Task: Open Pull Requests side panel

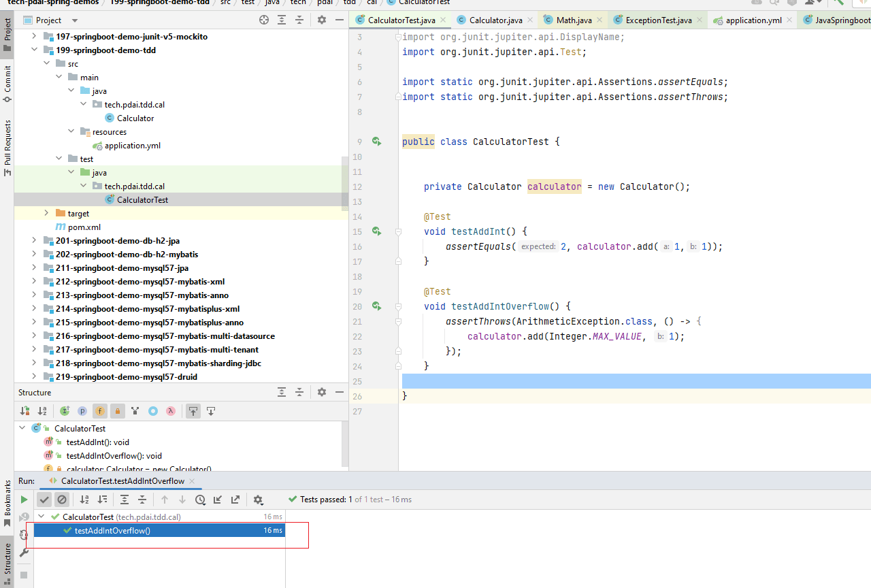Action: 7,148
